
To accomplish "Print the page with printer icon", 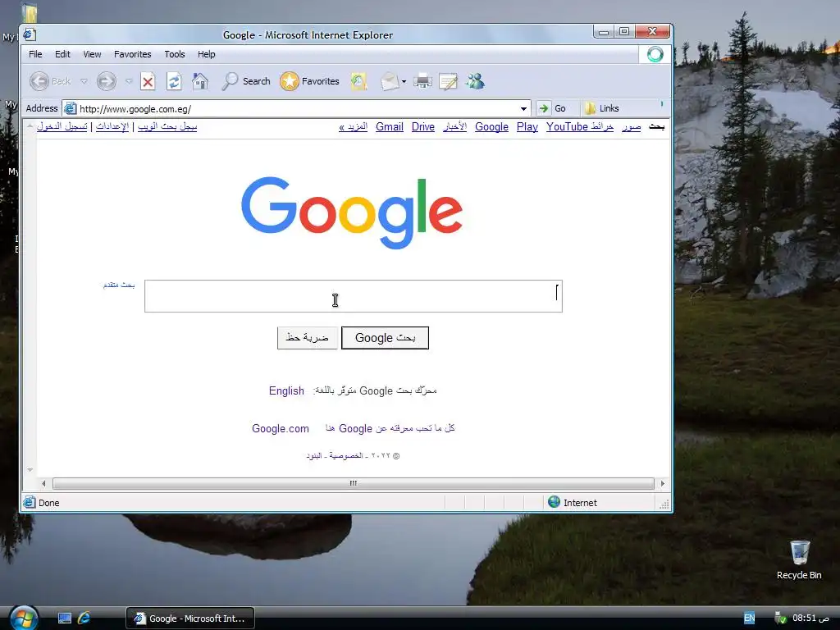I will 422,81.
